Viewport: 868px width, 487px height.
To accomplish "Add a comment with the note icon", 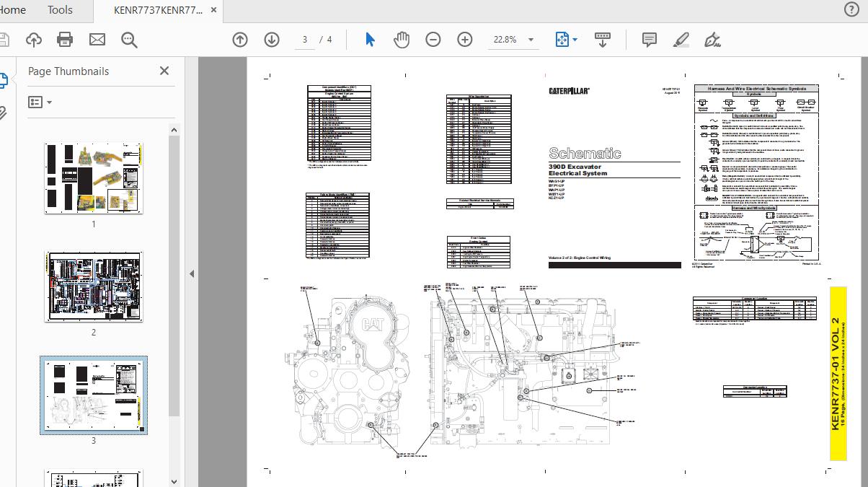I will click(649, 40).
